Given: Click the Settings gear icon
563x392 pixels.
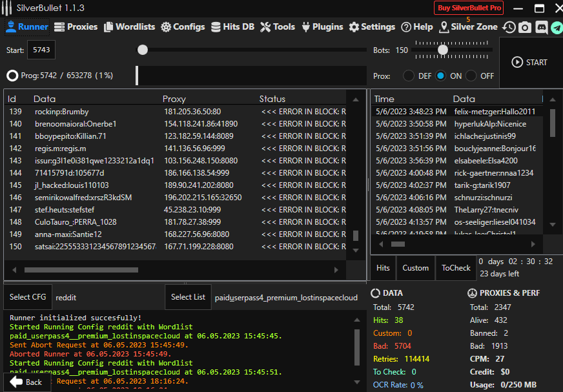Looking at the screenshot, I should 354,27.
